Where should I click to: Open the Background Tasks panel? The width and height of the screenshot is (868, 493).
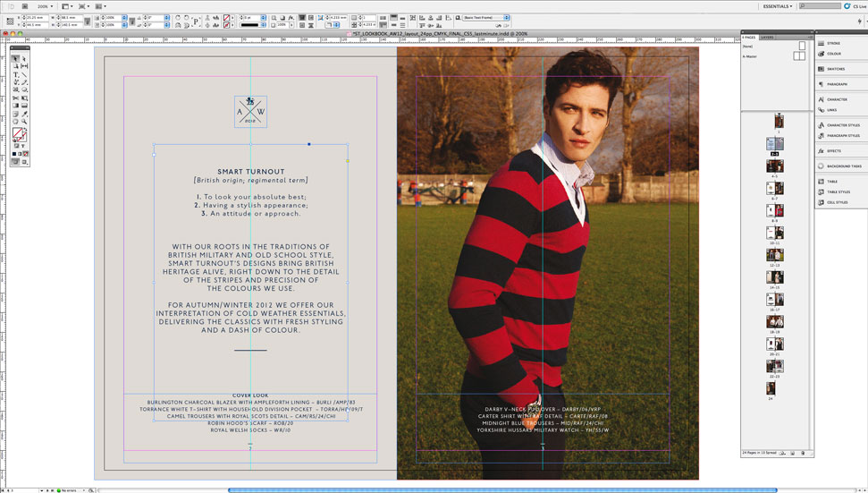click(841, 166)
